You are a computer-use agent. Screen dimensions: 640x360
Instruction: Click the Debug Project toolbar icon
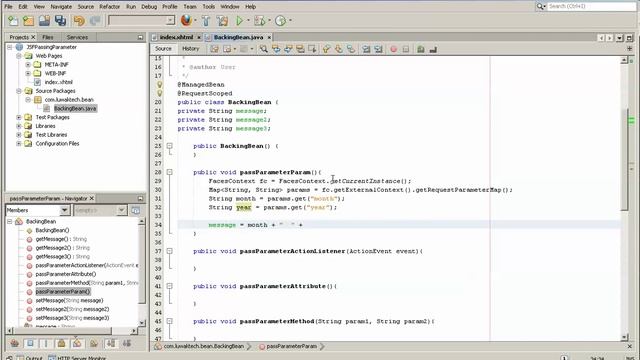click(x=259, y=20)
